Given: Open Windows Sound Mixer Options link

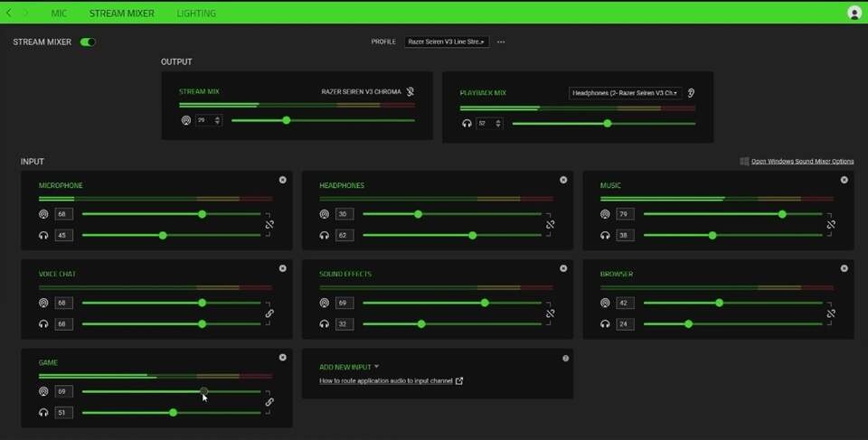Looking at the screenshot, I should click(x=802, y=161).
